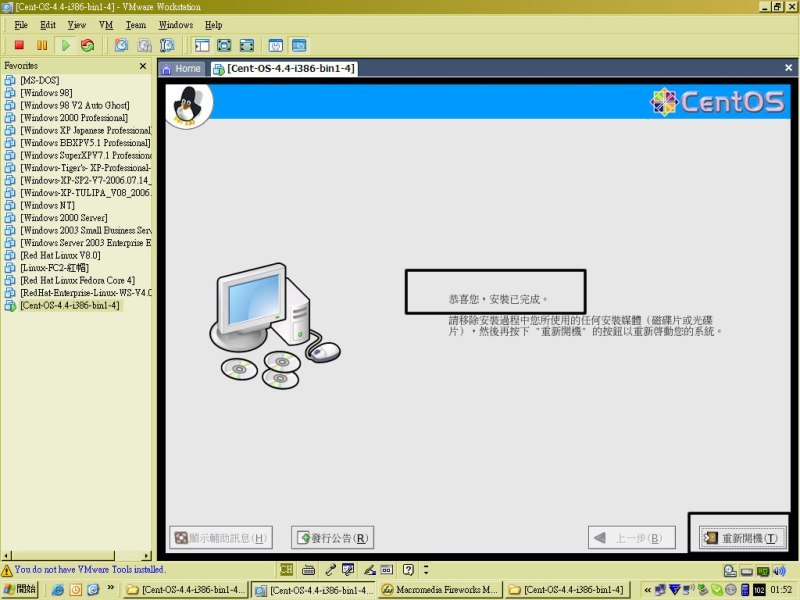Click the Full Screen mode icon
Viewport: 800px width, 600px height.
point(246,45)
